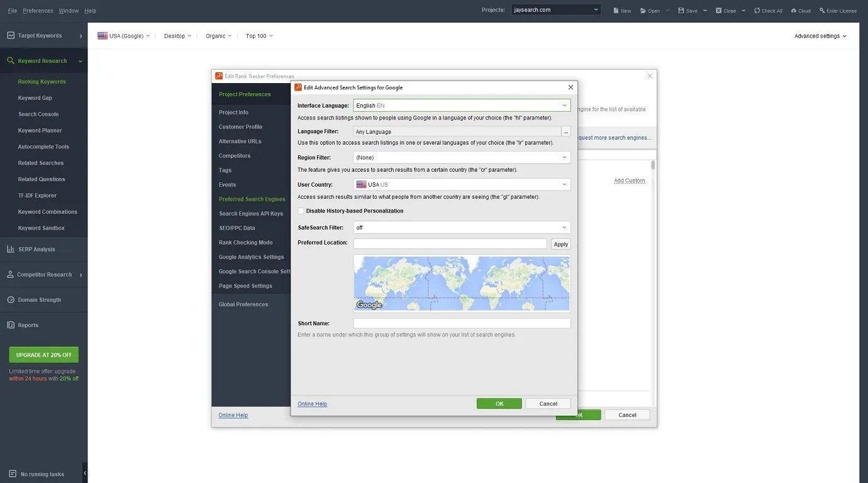Screen dimensions: 868x483
Task: Click the New project icon
Action: coord(616,11)
